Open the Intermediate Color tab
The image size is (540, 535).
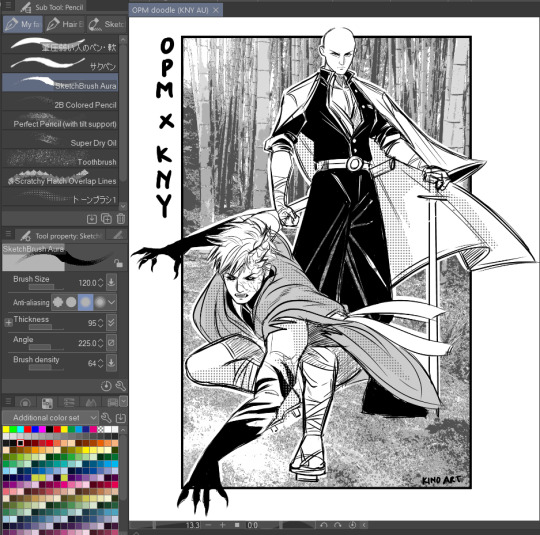91,402
